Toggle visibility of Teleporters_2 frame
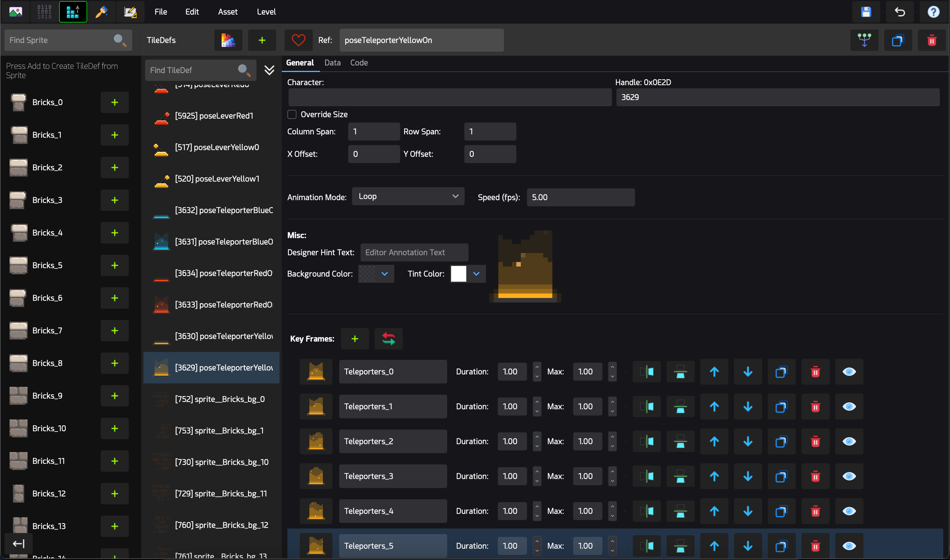Viewport: 950px width, 560px height. click(849, 441)
